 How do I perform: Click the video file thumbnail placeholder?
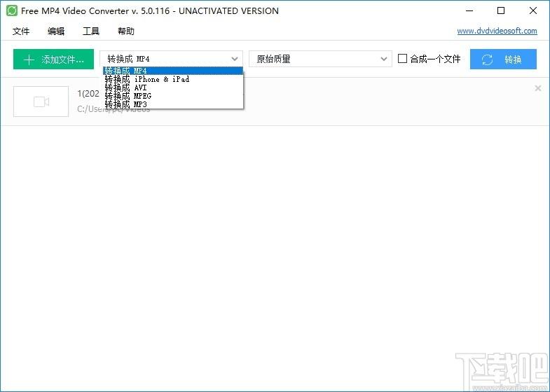pos(41,101)
